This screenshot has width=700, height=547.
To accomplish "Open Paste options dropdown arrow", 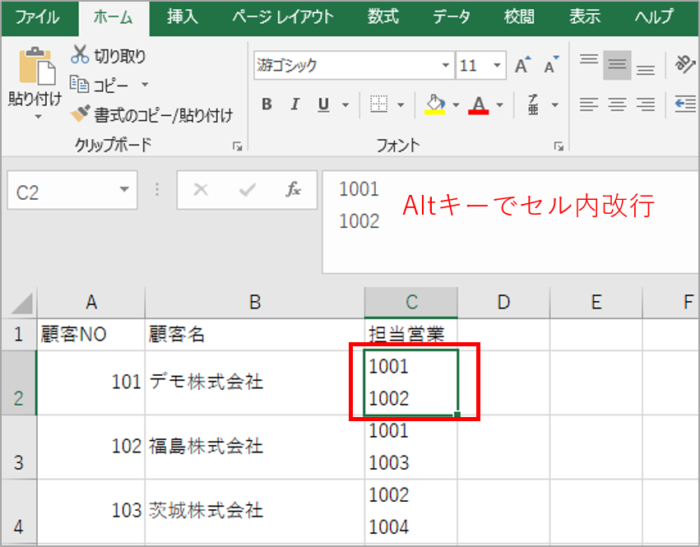I will pos(38,117).
